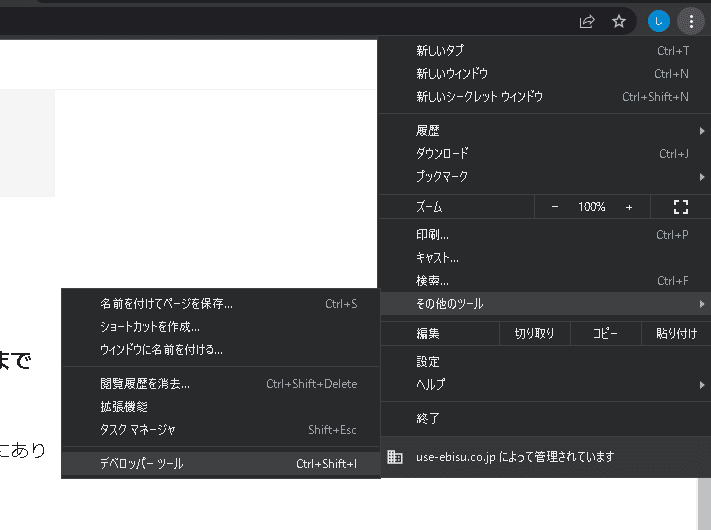Screen dimensions: 711x530
Task: Open タスク マネージャ
Action: point(220,429)
